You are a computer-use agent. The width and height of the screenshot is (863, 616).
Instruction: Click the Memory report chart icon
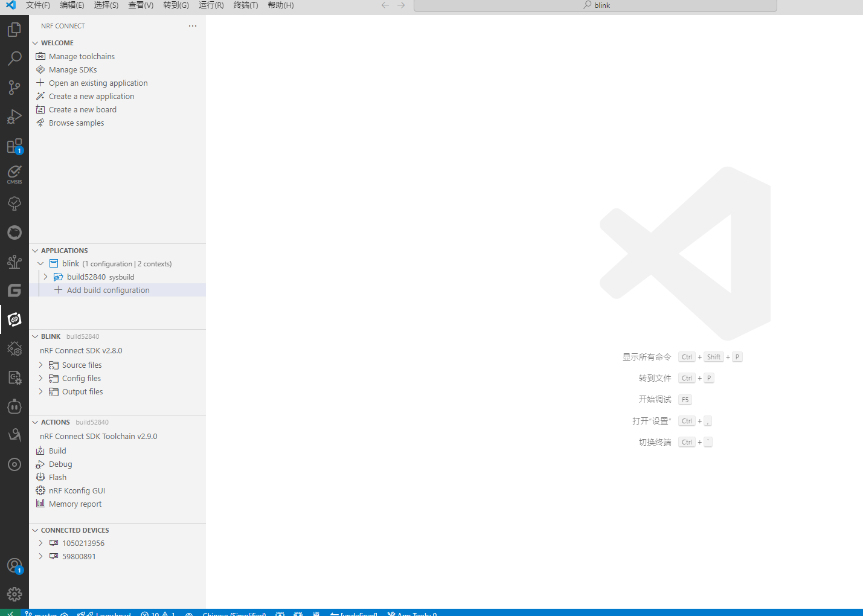point(40,504)
